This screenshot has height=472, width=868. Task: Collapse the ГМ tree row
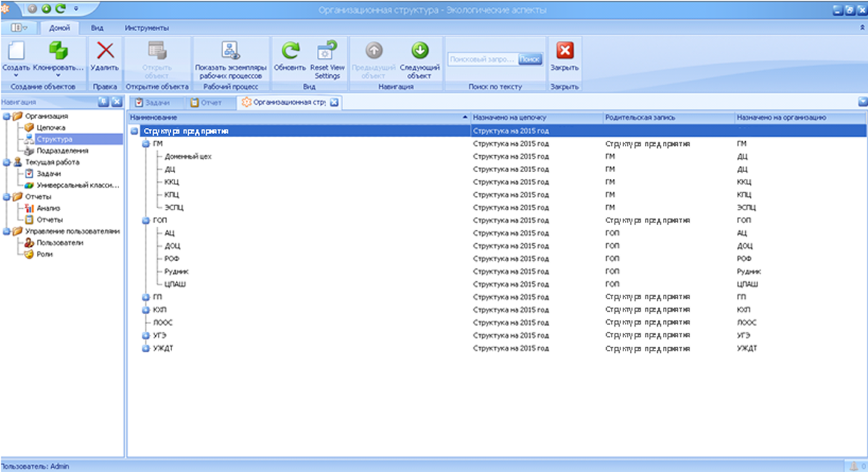(146, 143)
